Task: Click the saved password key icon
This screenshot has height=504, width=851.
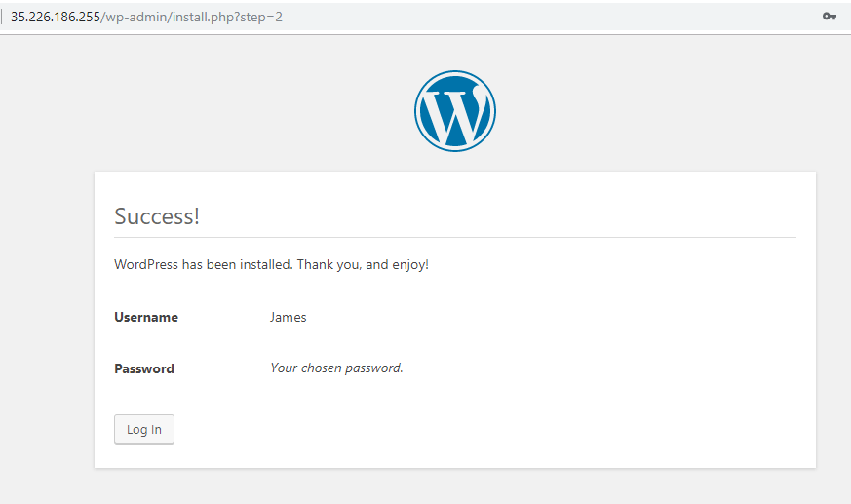Action: 830,17
